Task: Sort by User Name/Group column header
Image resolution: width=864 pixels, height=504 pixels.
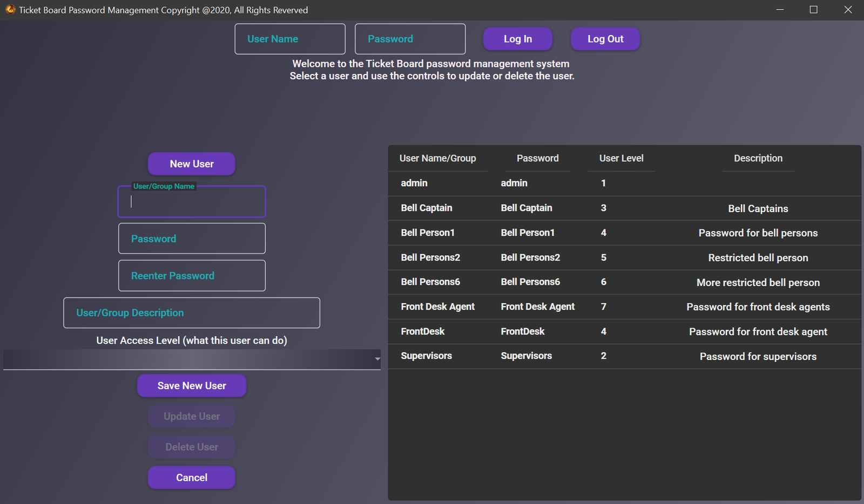Action: point(437,158)
